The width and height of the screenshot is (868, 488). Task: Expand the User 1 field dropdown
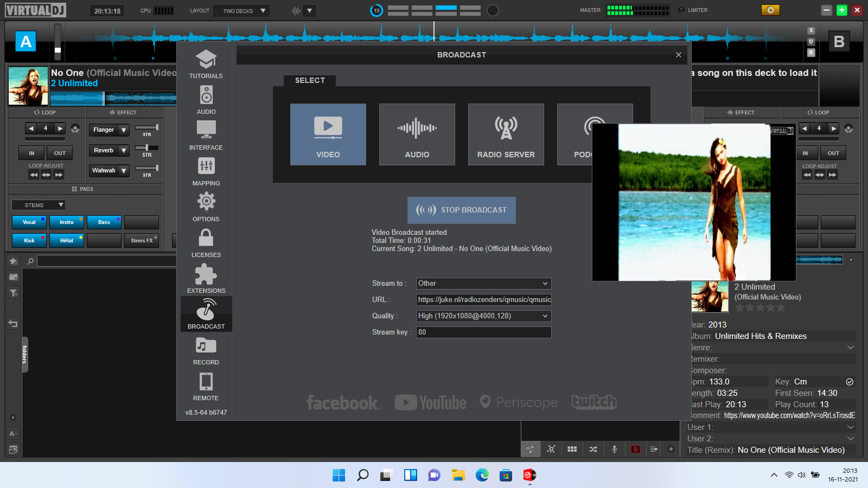pyautogui.click(x=851, y=427)
